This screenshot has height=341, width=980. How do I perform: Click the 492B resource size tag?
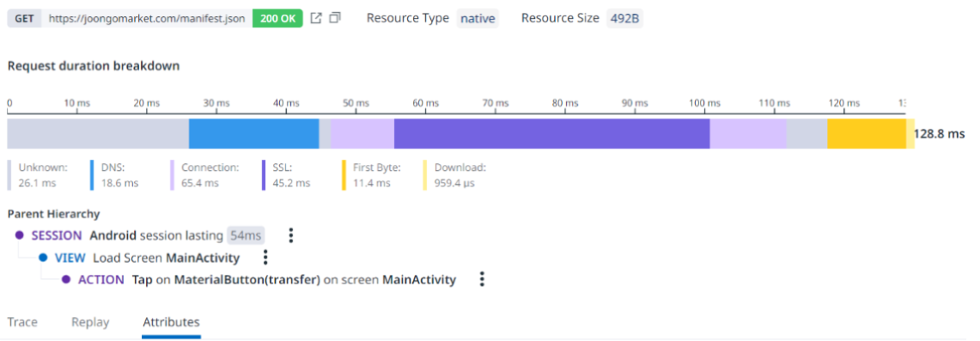click(624, 19)
